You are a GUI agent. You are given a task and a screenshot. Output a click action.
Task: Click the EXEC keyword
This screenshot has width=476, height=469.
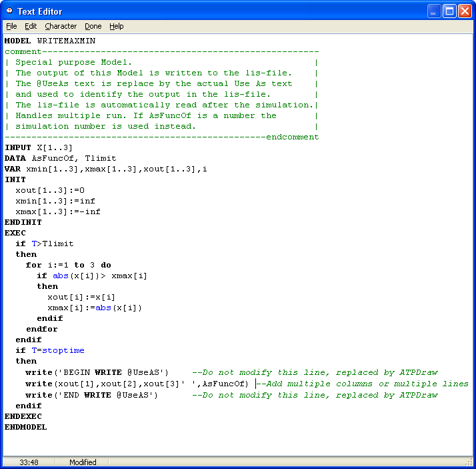pos(15,233)
